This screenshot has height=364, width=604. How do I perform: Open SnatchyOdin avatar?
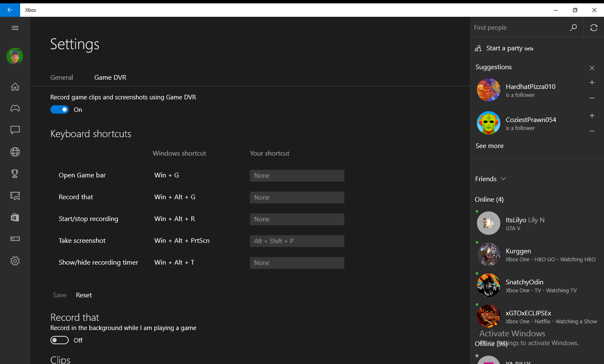(x=489, y=285)
